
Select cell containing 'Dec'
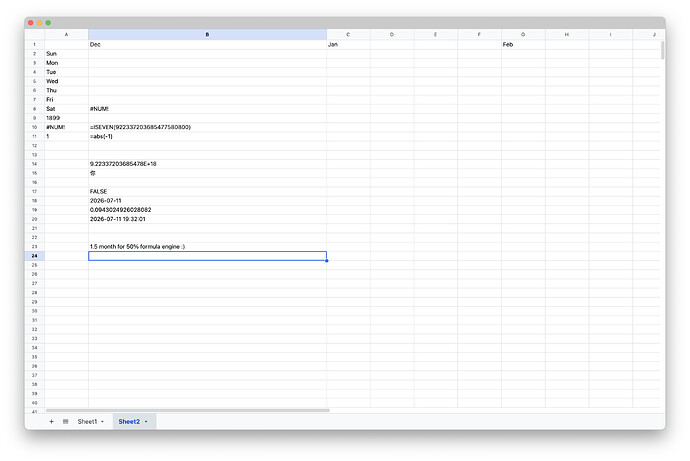[x=207, y=44]
